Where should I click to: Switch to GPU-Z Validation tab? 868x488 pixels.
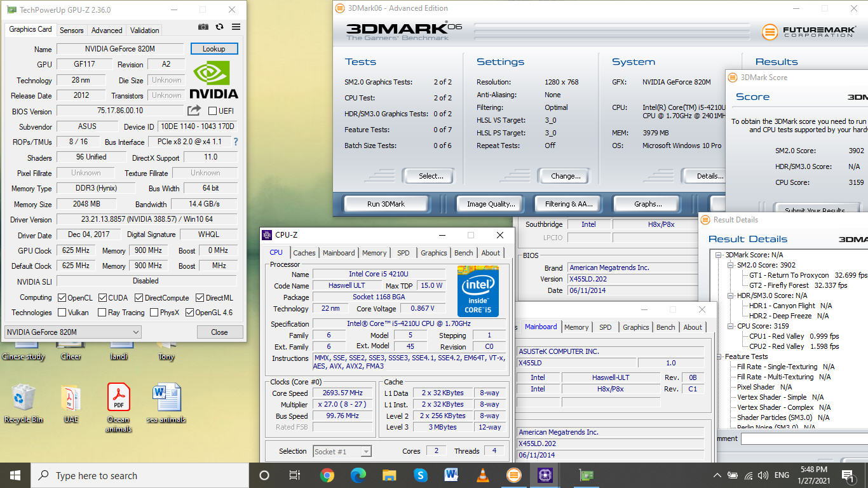[145, 30]
